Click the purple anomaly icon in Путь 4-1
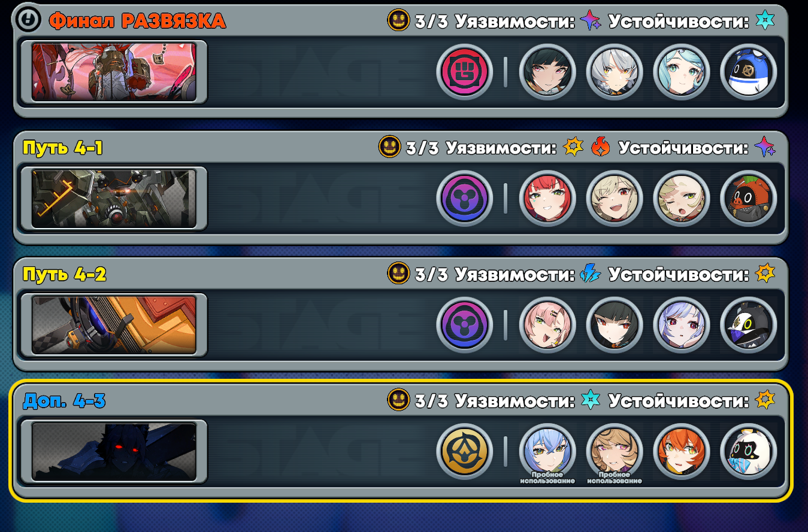Image resolution: width=808 pixels, height=532 pixels. click(464, 198)
